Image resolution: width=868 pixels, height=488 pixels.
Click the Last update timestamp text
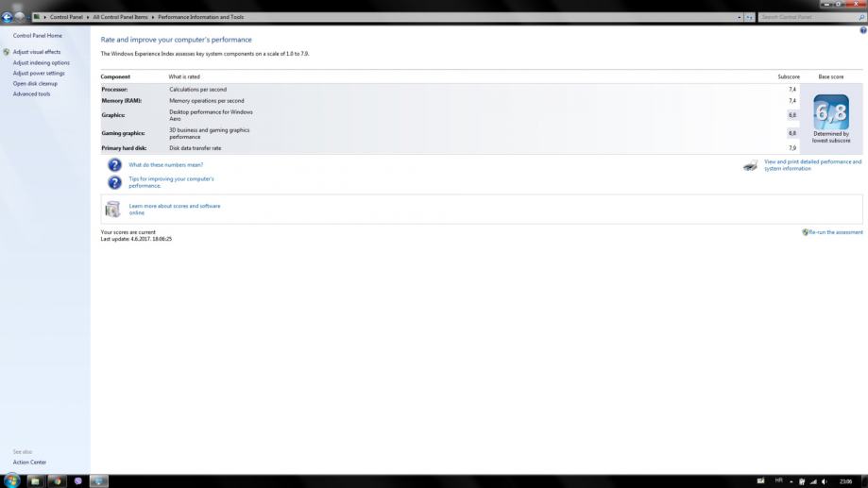[x=136, y=239]
